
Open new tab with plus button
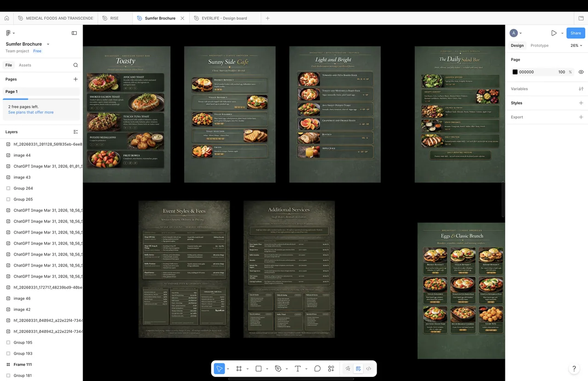click(x=268, y=18)
